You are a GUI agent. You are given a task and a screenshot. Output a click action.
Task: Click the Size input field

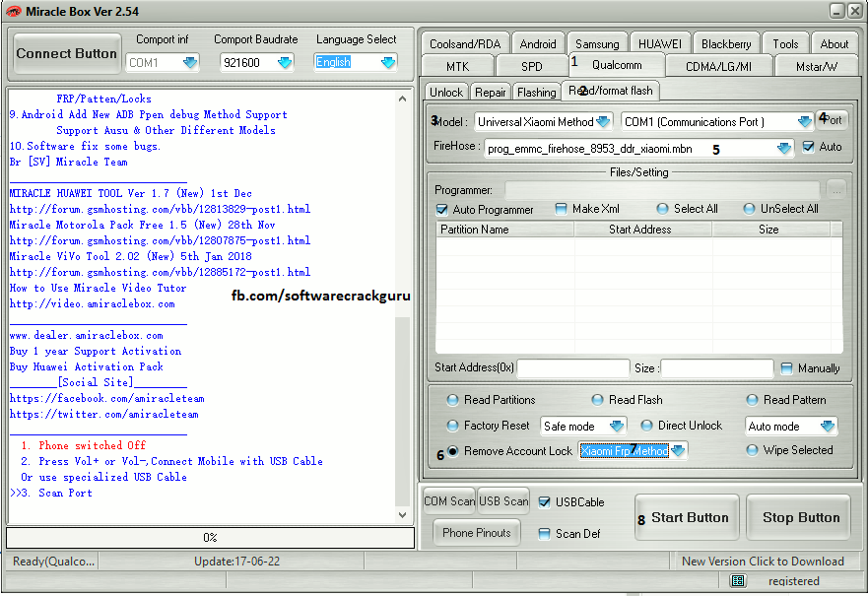pyautogui.click(x=717, y=368)
